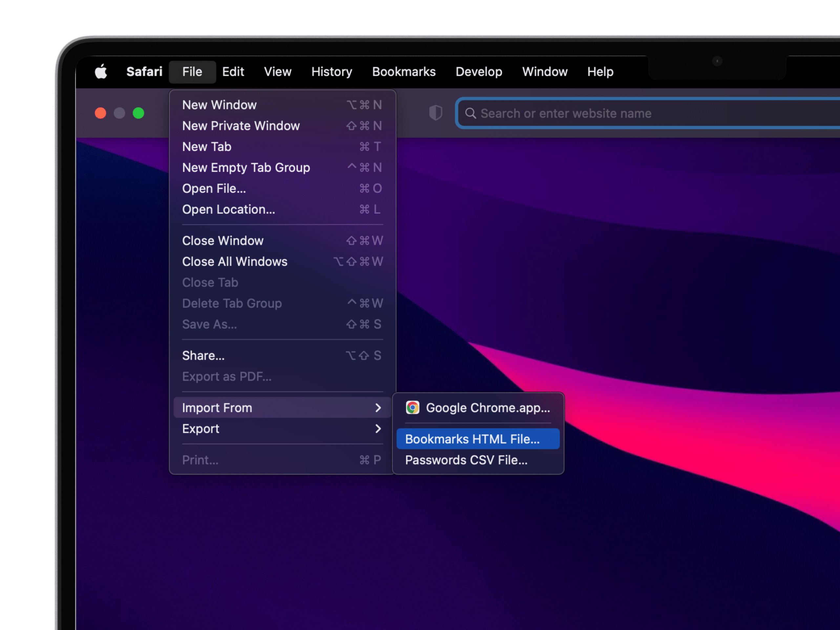The image size is (840, 630).
Task: Click the Google Chrome app icon
Action: [x=412, y=408]
